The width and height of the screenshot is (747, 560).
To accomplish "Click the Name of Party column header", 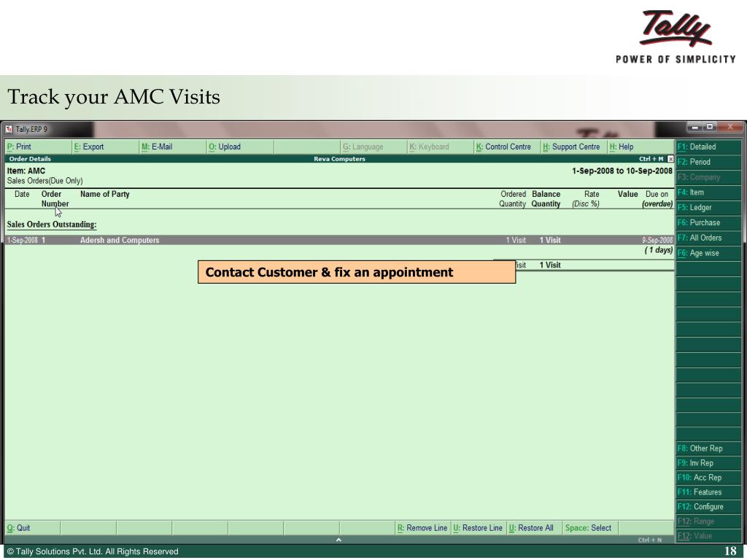I will click(x=105, y=194).
